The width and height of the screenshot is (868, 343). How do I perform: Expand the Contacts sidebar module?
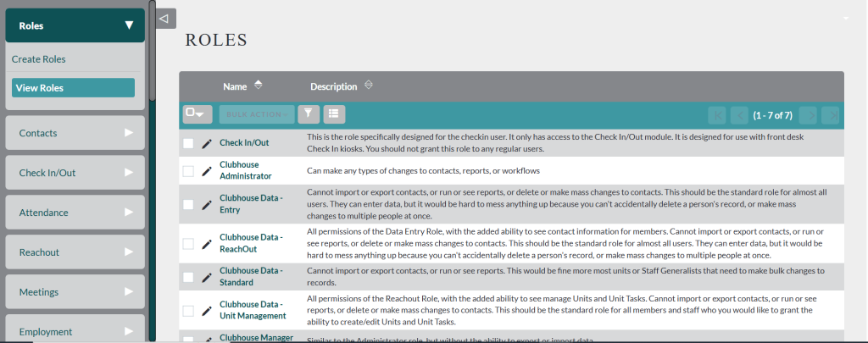(75, 133)
